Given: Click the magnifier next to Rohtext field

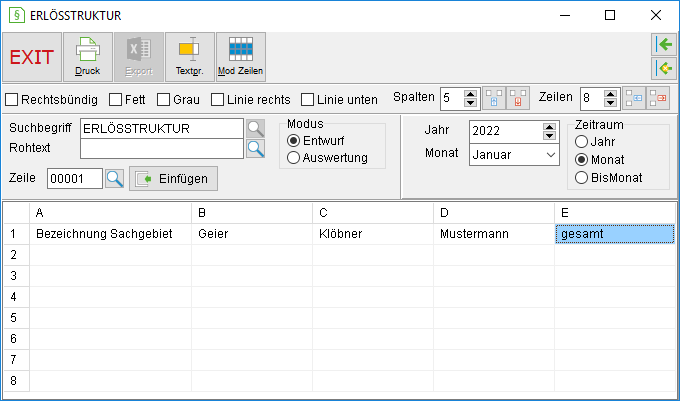Looking at the screenshot, I should (255, 149).
